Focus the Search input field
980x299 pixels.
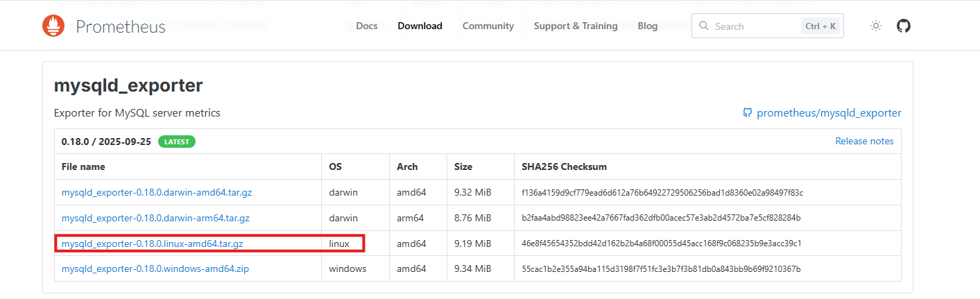pos(753,26)
